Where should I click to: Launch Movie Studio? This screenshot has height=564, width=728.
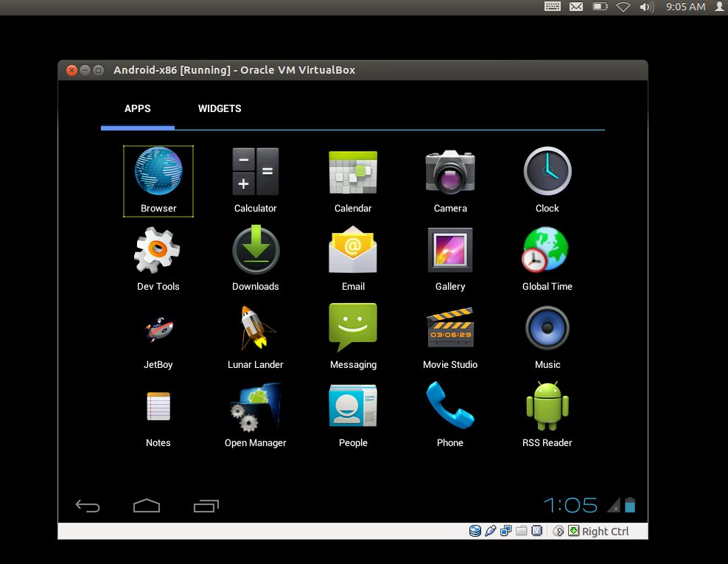[450, 338]
